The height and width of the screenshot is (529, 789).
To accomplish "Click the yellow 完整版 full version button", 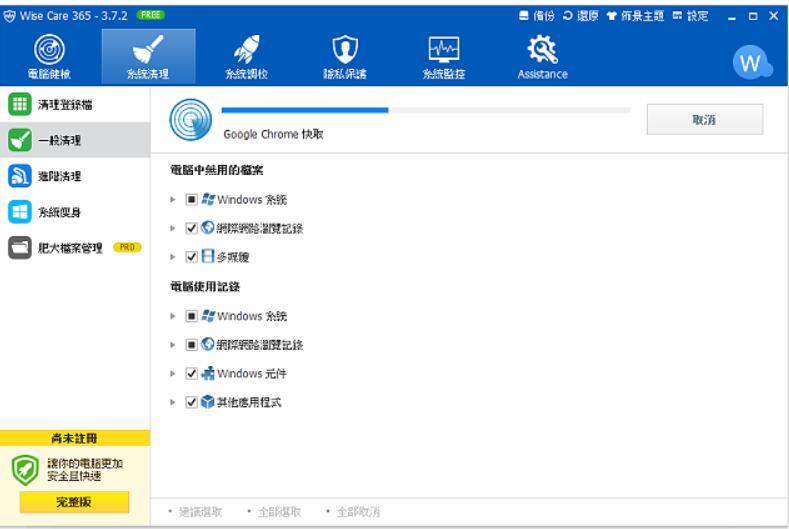I will click(x=74, y=502).
